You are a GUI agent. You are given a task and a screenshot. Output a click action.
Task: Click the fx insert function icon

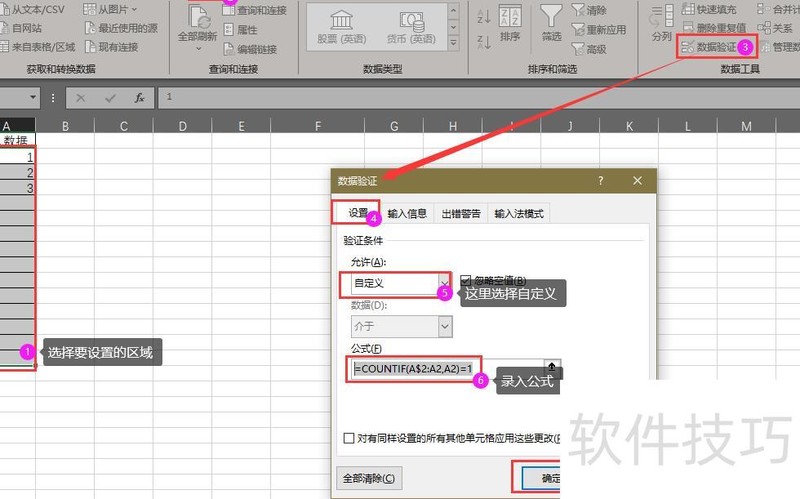click(x=139, y=98)
